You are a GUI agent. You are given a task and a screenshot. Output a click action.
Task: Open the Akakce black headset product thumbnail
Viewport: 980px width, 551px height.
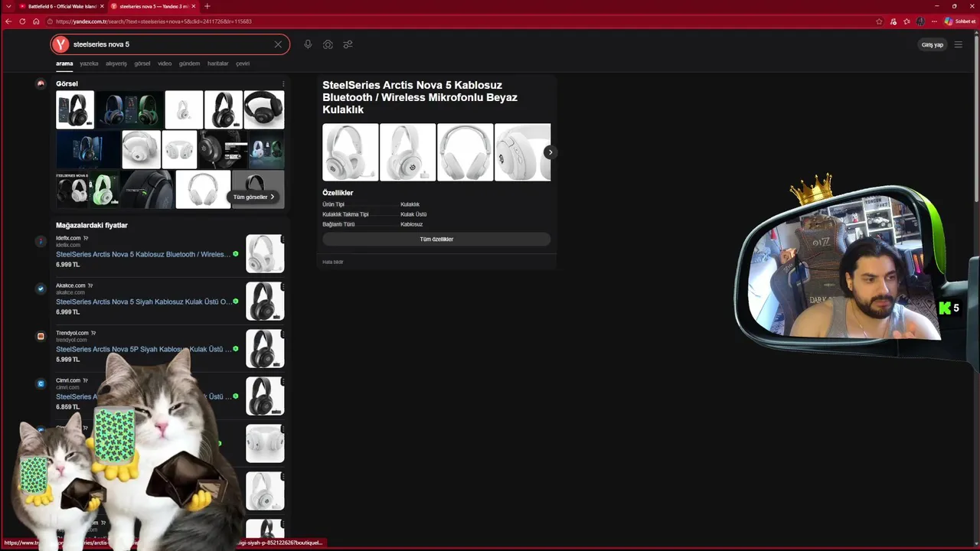[265, 301]
